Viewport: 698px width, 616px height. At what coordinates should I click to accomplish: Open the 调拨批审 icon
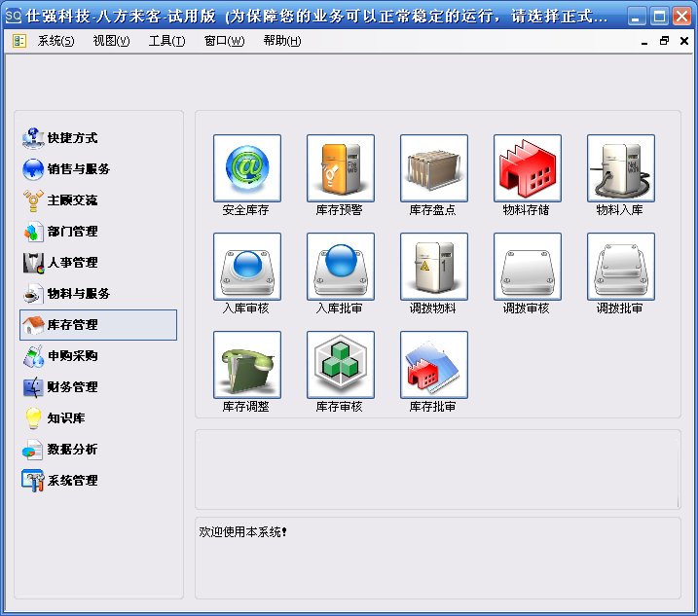pos(620,267)
